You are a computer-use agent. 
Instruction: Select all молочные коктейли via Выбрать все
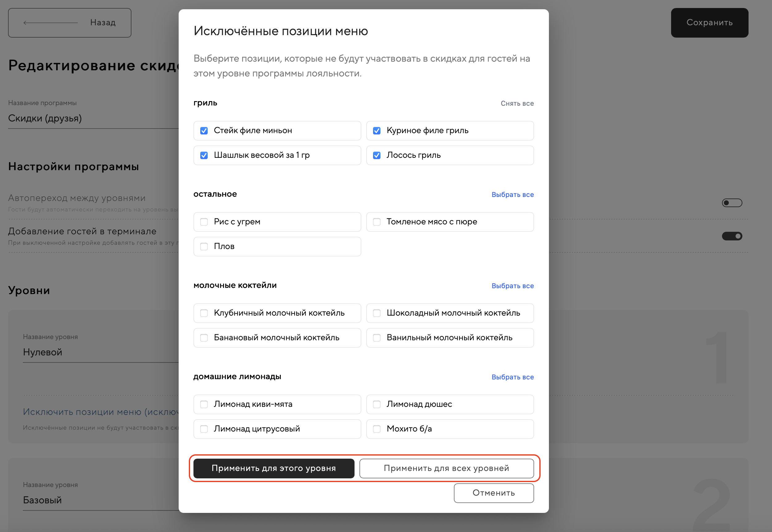pyautogui.click(x=513, y=286)
